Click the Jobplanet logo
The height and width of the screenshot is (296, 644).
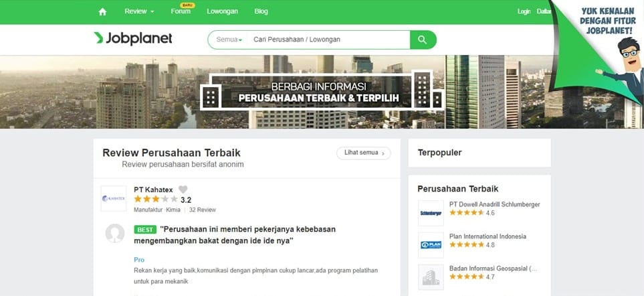click(x=133, y=38)
